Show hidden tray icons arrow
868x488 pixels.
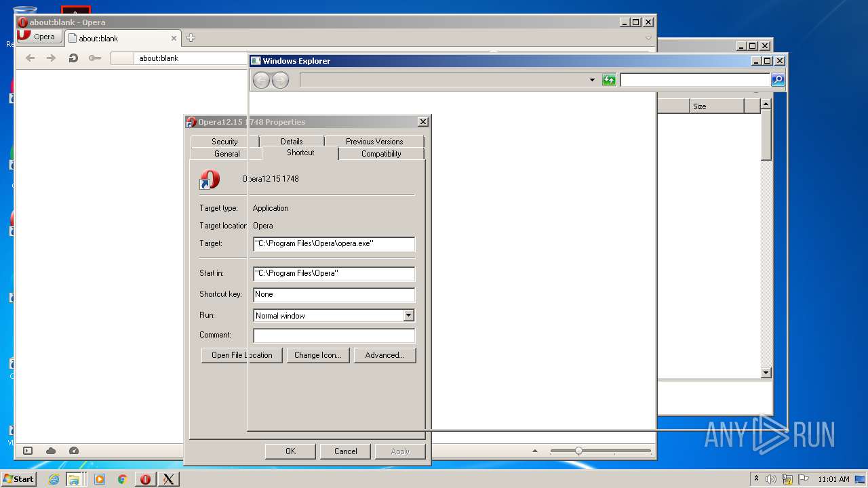click(x=756, y=479)
